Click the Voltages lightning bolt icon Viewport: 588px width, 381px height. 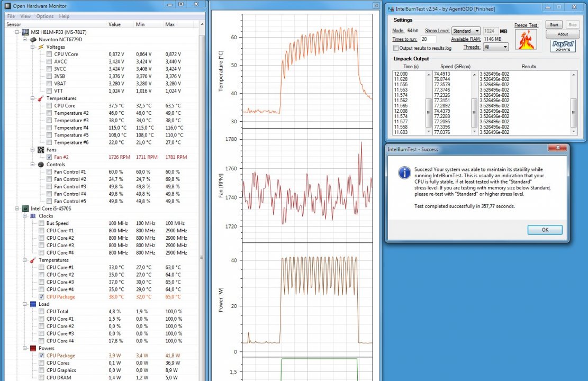click(40, 47)
